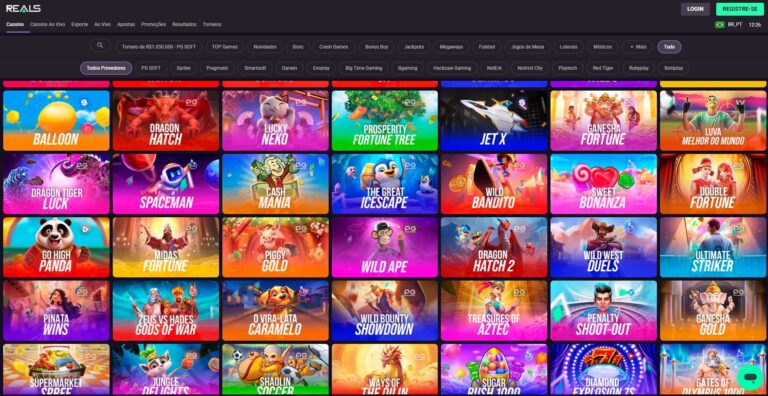Click the LOGIN button
The width and height of the screenshot is (768, 396).
695,9
